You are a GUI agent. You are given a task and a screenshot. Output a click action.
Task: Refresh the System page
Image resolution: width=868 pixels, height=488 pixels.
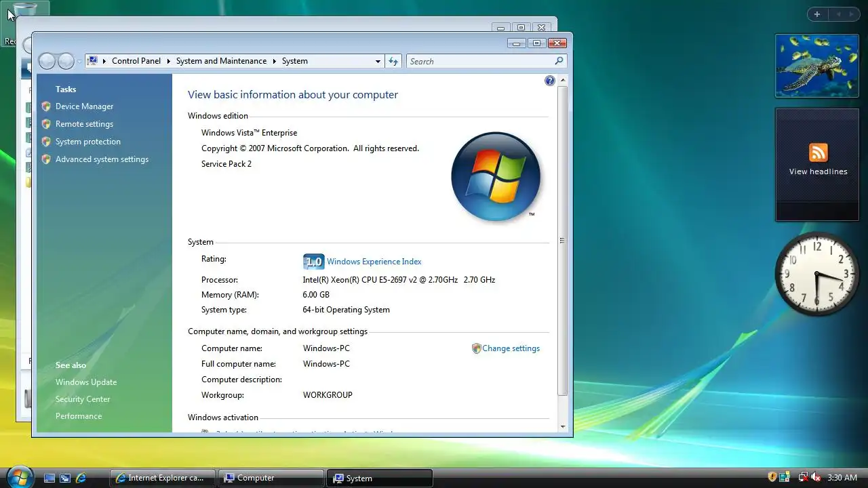393,61
